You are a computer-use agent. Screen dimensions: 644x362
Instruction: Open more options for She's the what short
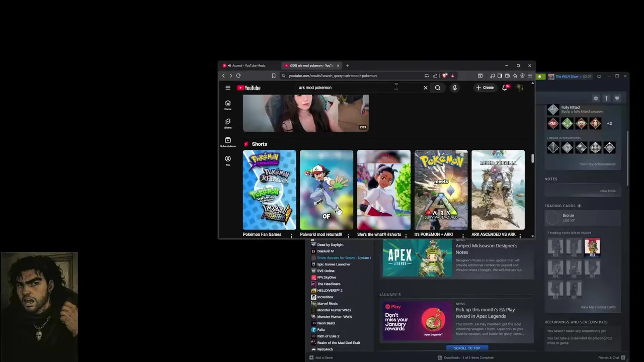[406, 236]
